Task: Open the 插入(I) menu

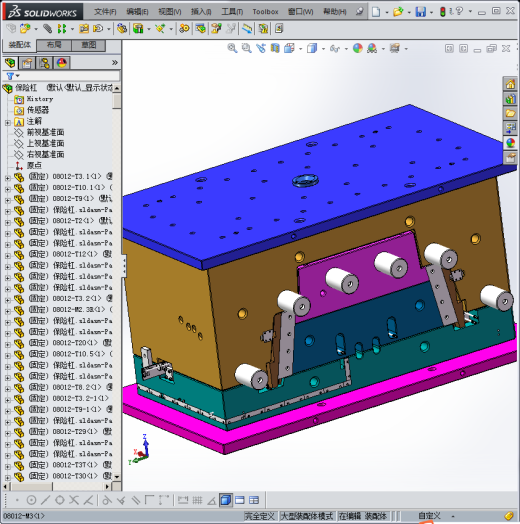Action: click(x=201, y=12)
